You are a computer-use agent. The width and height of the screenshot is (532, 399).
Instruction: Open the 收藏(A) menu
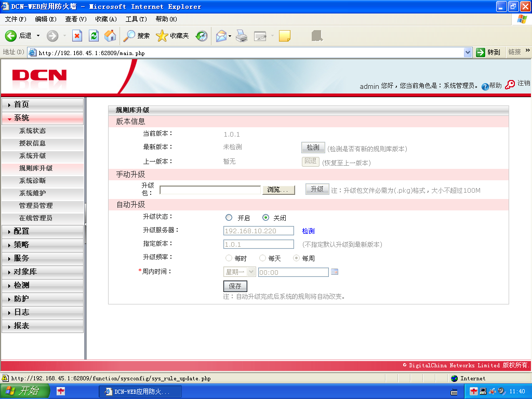(x=106, y=19)
